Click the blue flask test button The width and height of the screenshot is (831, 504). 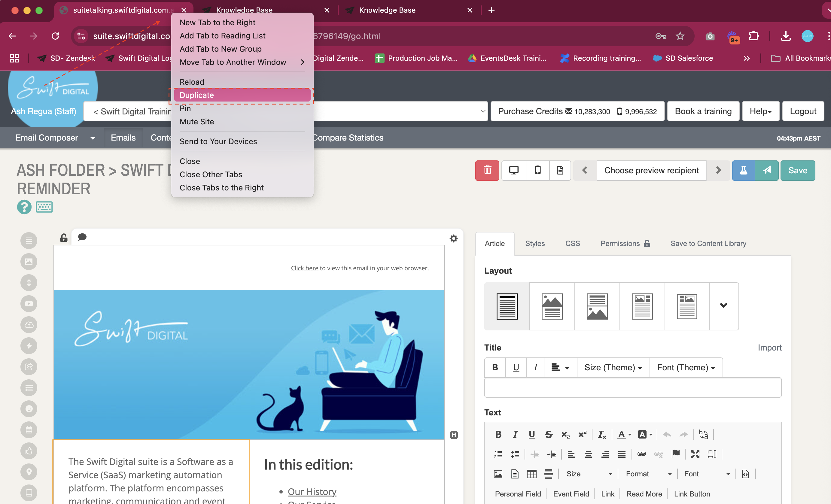pos(743,171)
